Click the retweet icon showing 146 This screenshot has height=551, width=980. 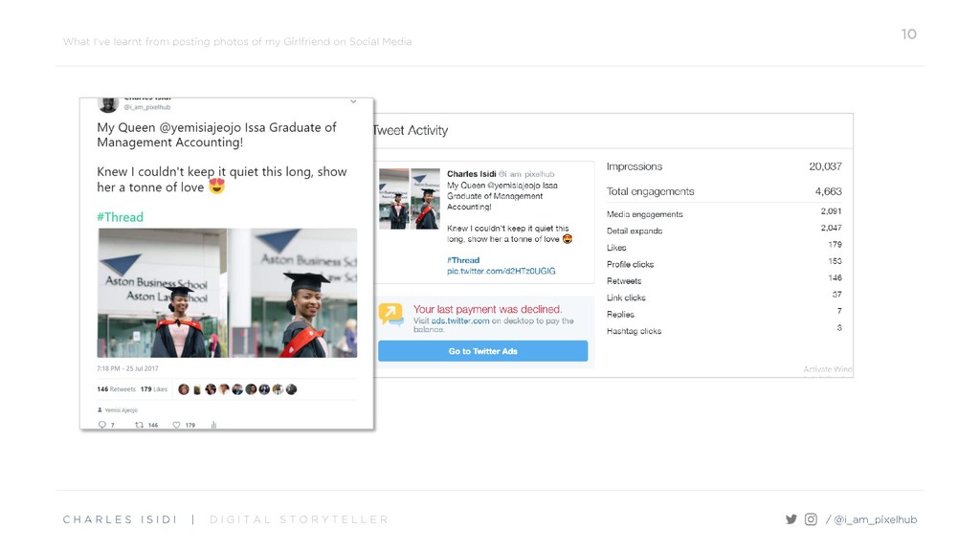click(140, 425)
